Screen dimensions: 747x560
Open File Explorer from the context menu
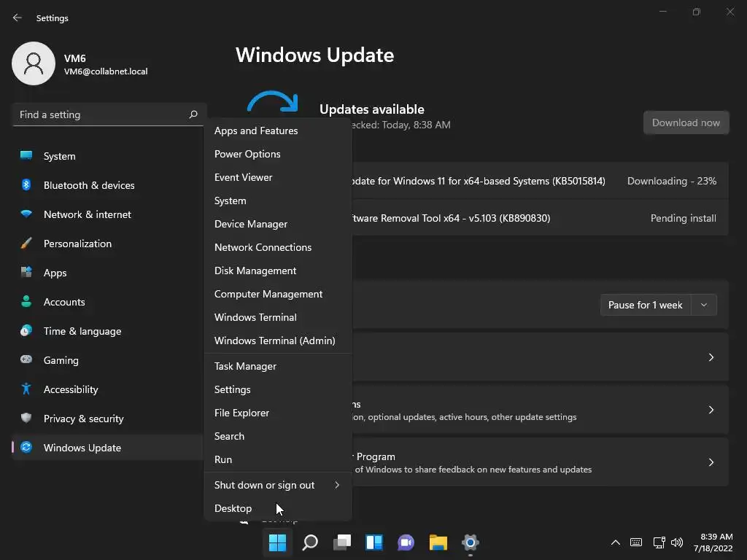pyautogui.click(x=278, y=413)
